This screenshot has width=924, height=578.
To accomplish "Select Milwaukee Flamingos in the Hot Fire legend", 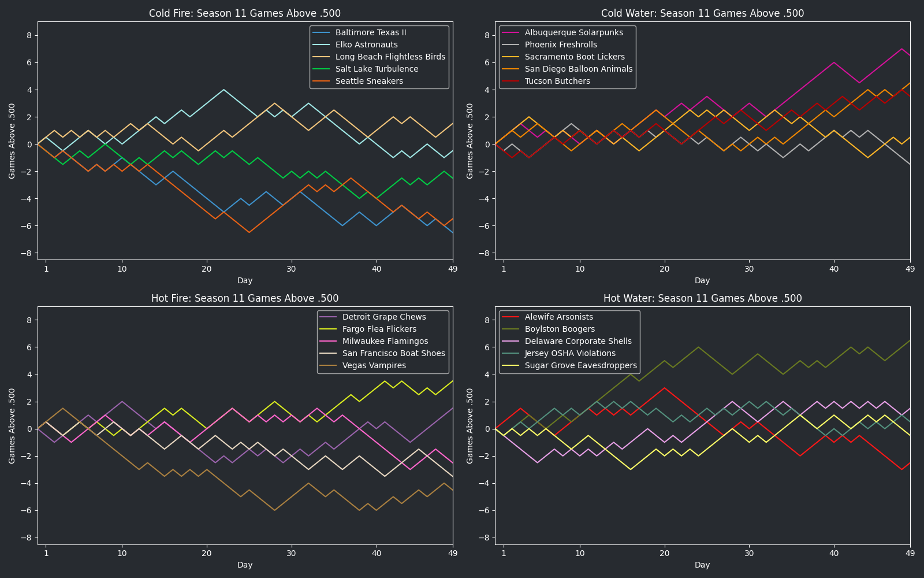I will click(385, 341).
